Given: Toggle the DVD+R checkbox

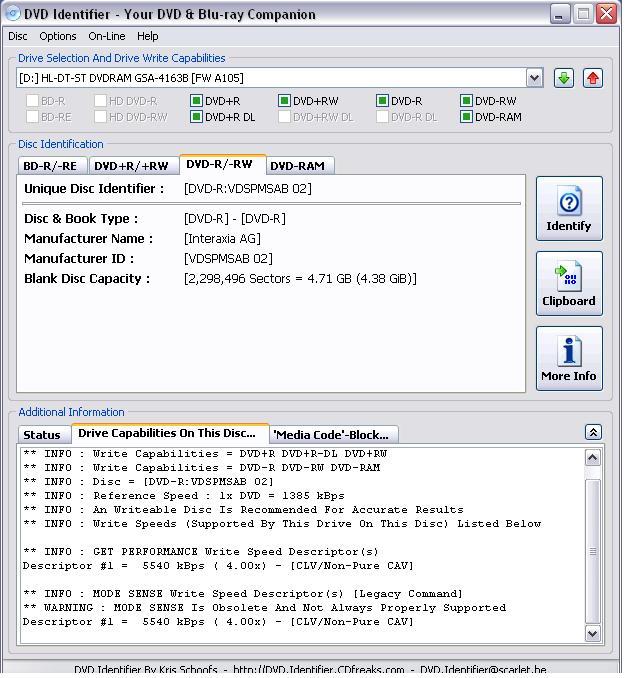Looking at the screenshot, I should [x=196, y=101].
